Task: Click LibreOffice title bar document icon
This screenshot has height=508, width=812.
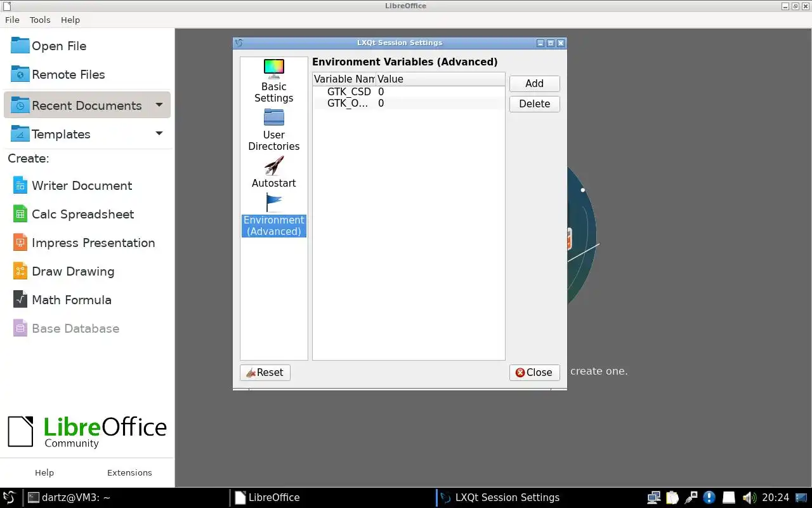Action: click(6, 6)
